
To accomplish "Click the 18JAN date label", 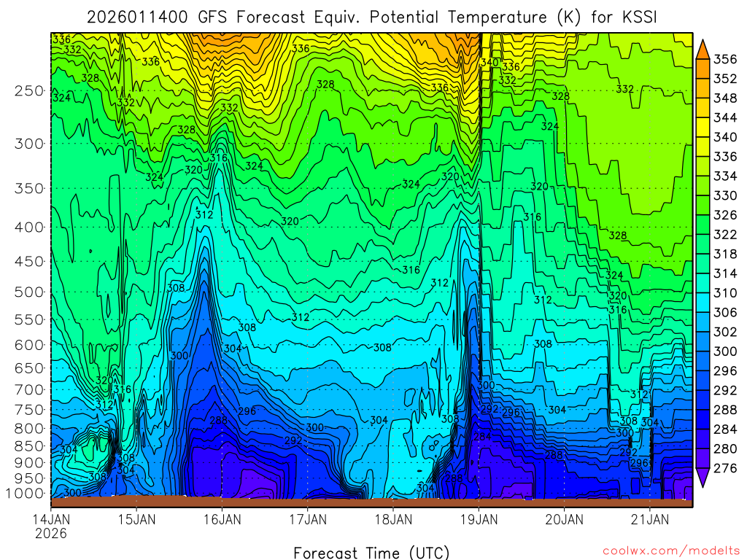I will point(393,519).
